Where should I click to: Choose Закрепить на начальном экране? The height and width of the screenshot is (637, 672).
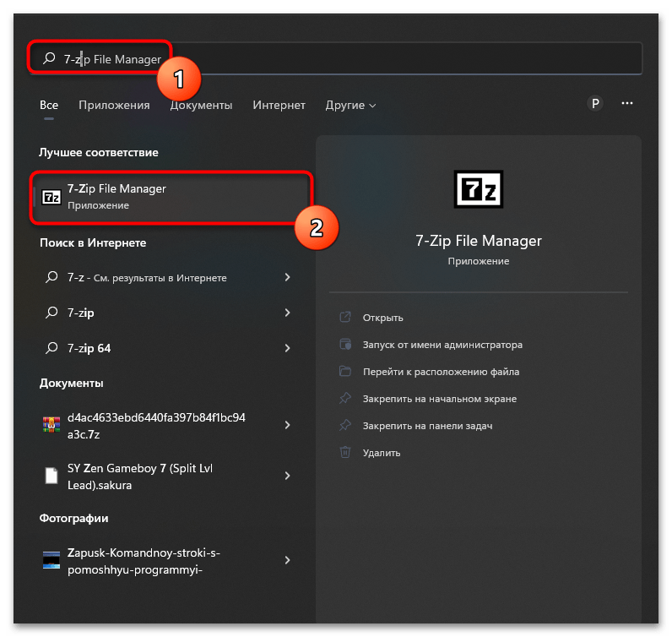pyautogui.click(x=440, y=399)
